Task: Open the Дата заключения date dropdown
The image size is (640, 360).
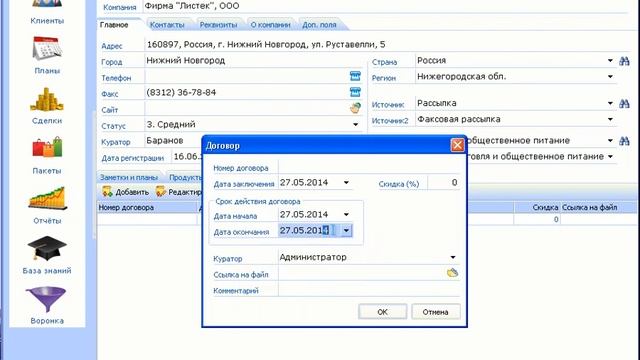Action: point(346,182)
